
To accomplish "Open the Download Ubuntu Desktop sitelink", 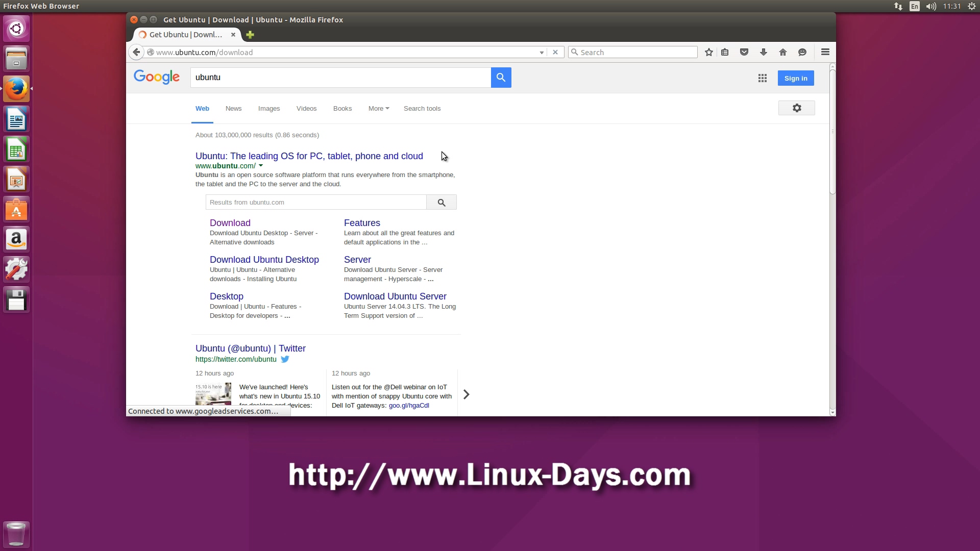I will pyautogui.click(x=264, y=260).
